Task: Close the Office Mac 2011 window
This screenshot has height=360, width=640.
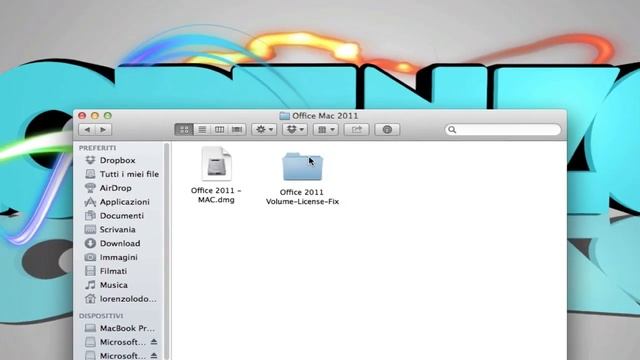Action: 82,116
